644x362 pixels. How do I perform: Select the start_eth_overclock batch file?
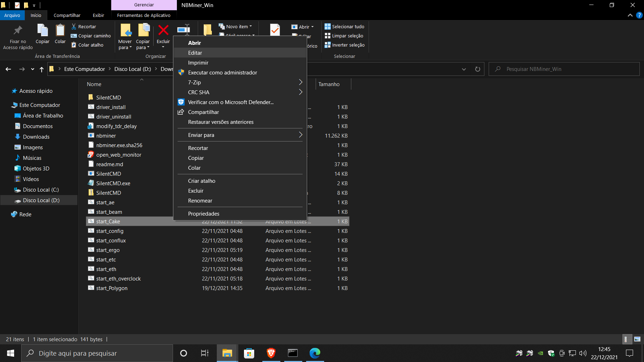(x=118, y=278)
